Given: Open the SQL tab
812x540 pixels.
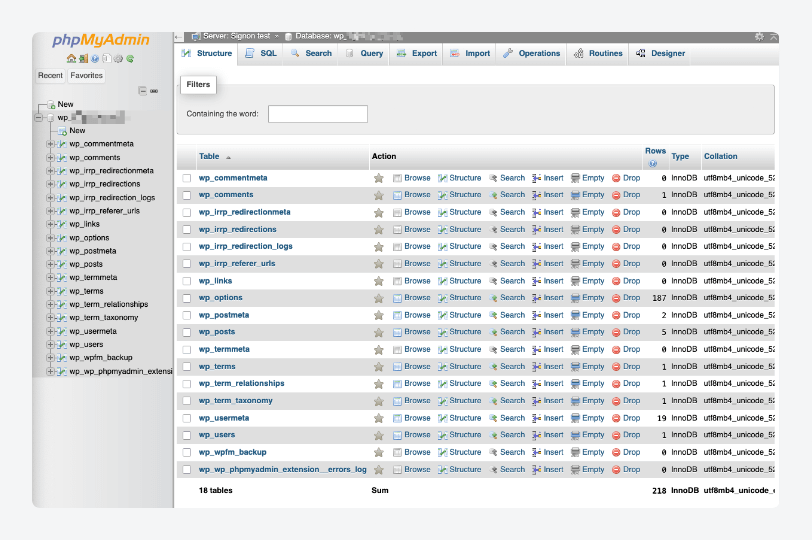Looking at the screenshot, I should tap(261, 53).
